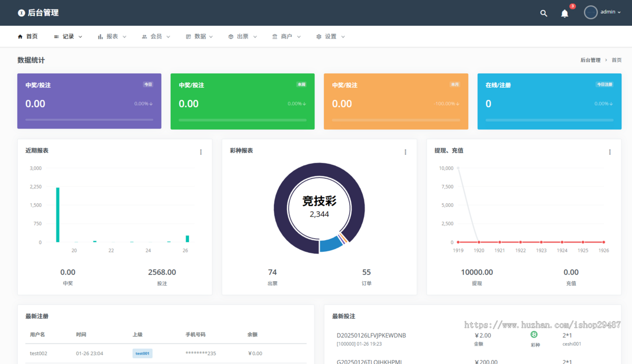Click the icon beside 数据 menu
The image size is (632, 364).
click(188, 37)
